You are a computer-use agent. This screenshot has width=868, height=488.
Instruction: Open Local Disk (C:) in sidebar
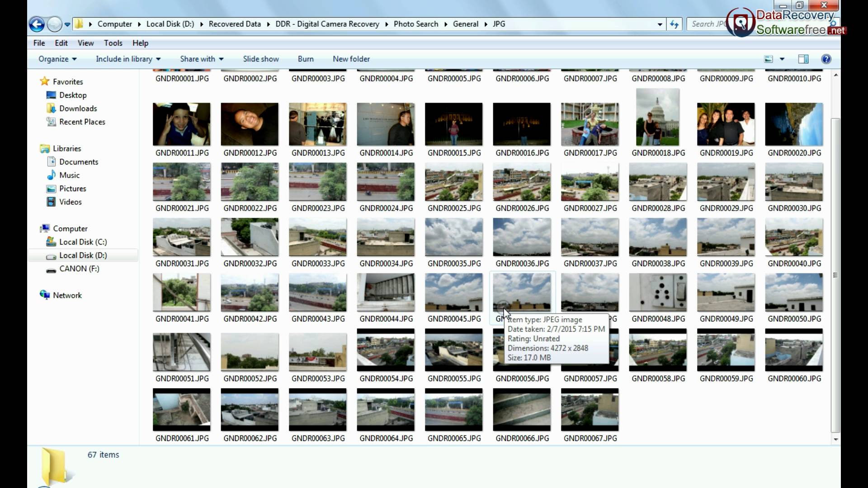(x=76, y=242)
